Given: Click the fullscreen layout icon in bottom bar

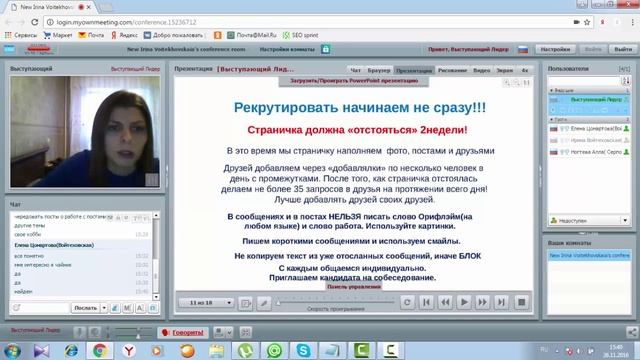Looking at the screenshot, I should coord(245,332).
